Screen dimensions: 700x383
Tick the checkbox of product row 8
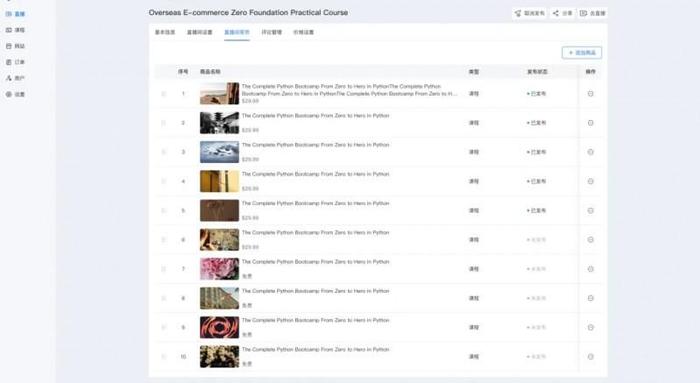click(x=163, y=298)
